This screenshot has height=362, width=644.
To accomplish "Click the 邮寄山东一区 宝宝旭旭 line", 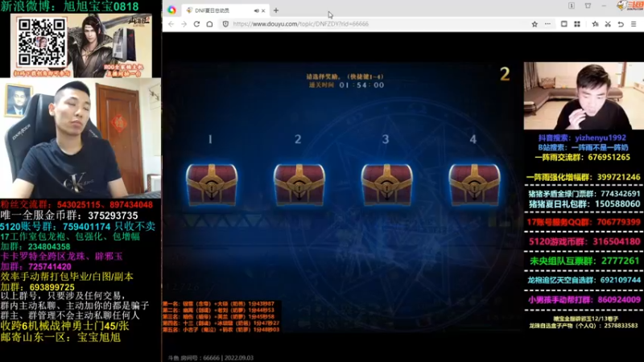I will point(60,337).
